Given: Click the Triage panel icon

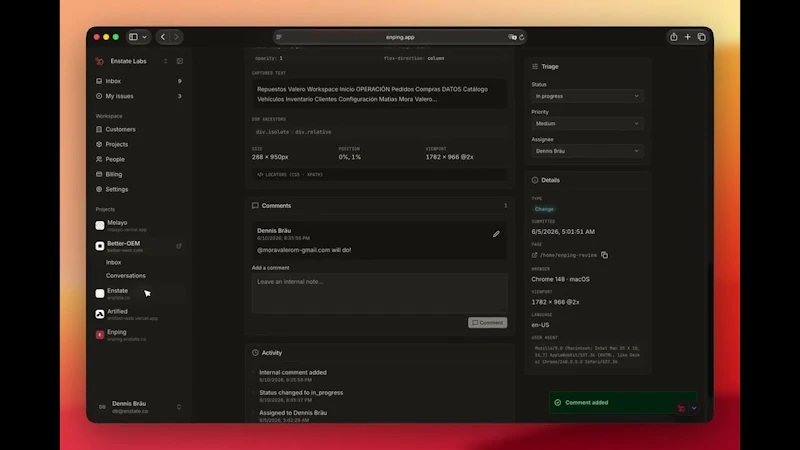Looking at the screenshot, I should (x=535, y=67).
